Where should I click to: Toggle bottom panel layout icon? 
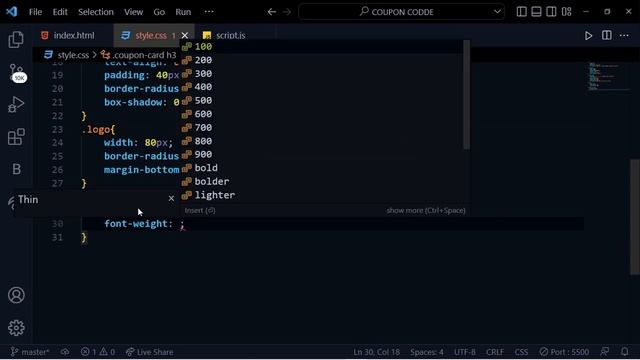click(536, 11)
